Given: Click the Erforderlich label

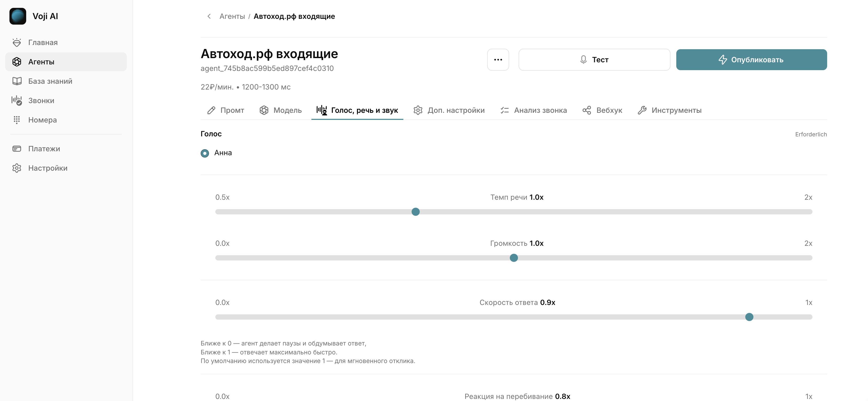Looking at the screenshot, I should click(x=811, y=134).
